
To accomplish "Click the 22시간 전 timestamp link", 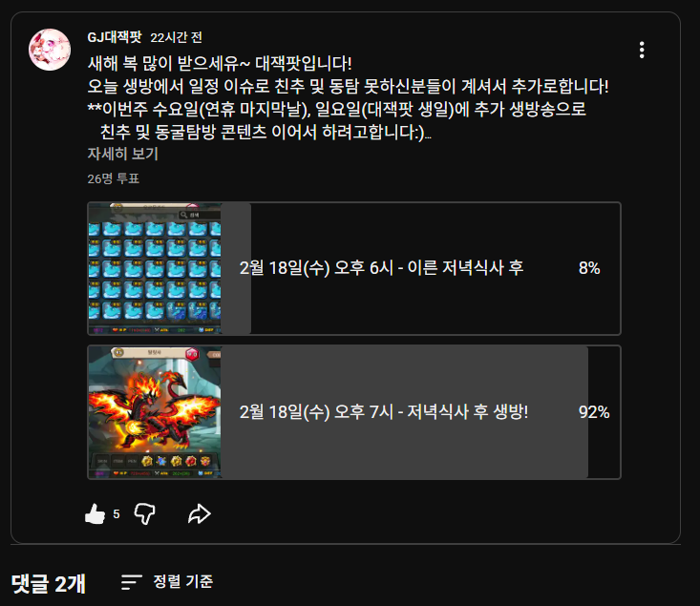I will [176, 37].
